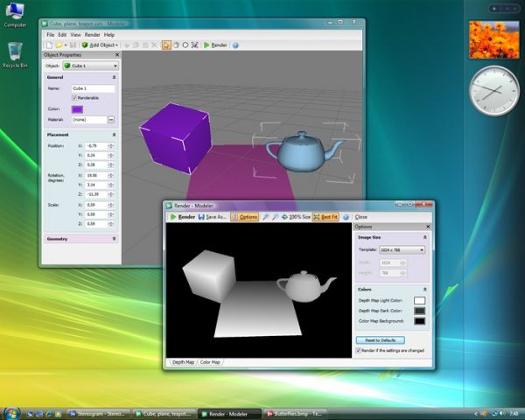Open the Object dropdown showing Cube 1
Screen dimensions: 525x420
tap(88, 66)
